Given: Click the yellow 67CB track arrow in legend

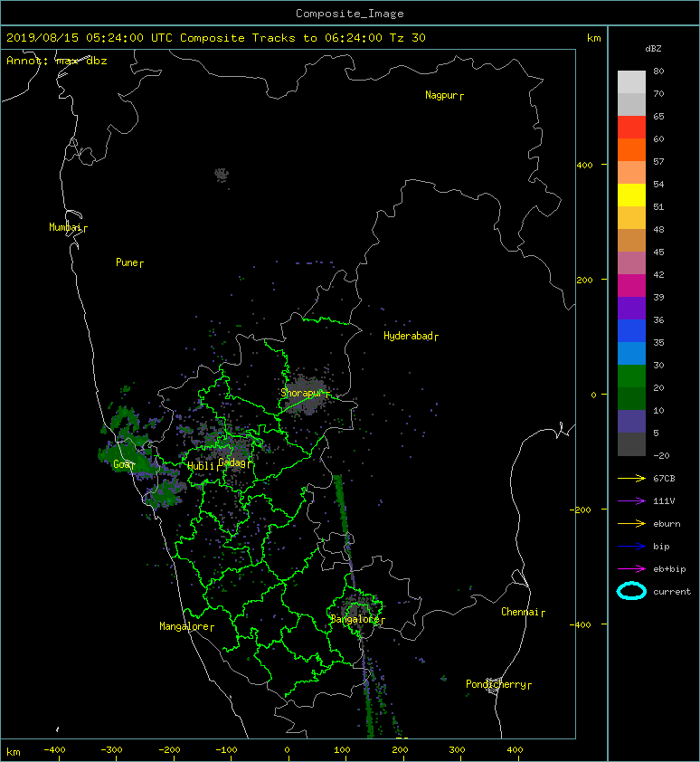Looking at the screenshot, I should [631, 479].
